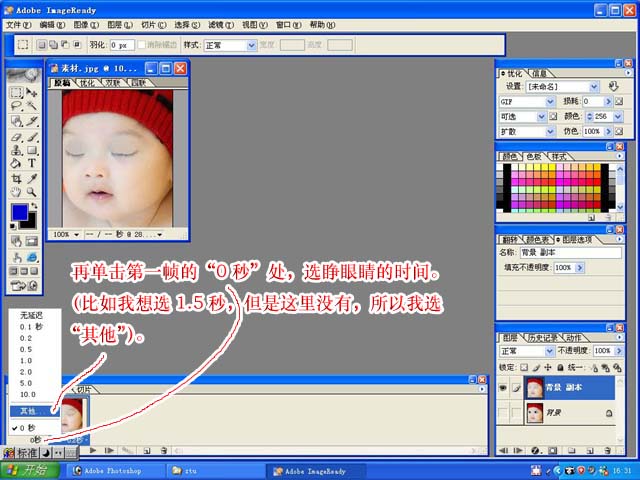
Task: Open the 样式 style dropdown in options bar
Action: coord(230,45)
